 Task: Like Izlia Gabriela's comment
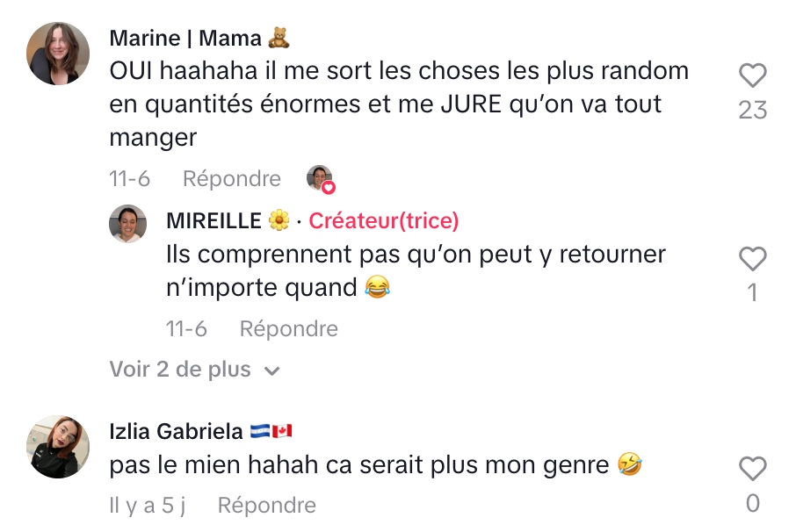pos(752,470)
